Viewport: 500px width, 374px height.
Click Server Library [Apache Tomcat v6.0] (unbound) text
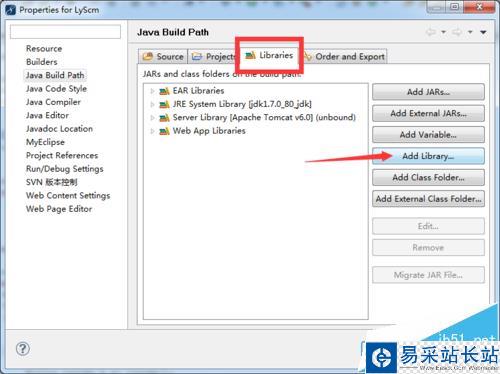click(x=264, y=117)
